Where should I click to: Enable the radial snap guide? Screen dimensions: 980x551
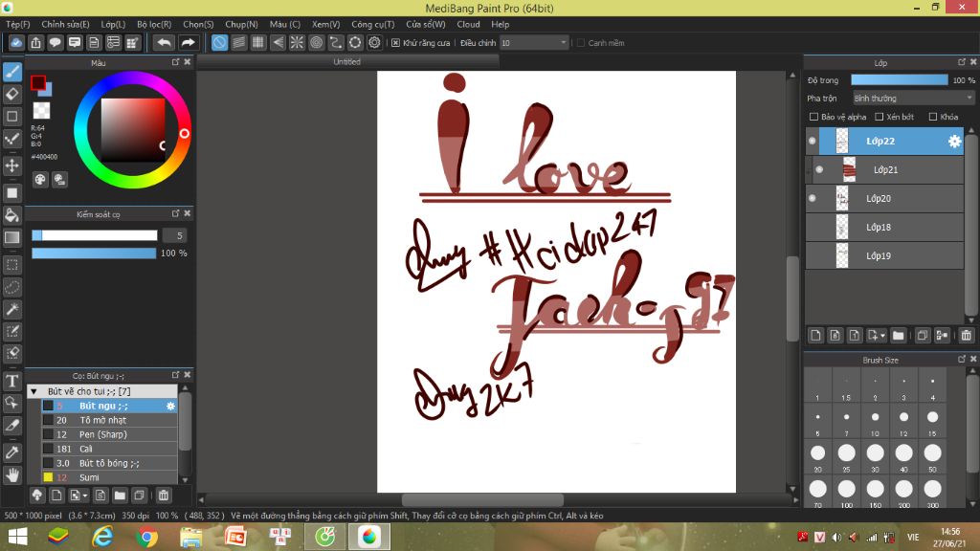click(297, 42)
